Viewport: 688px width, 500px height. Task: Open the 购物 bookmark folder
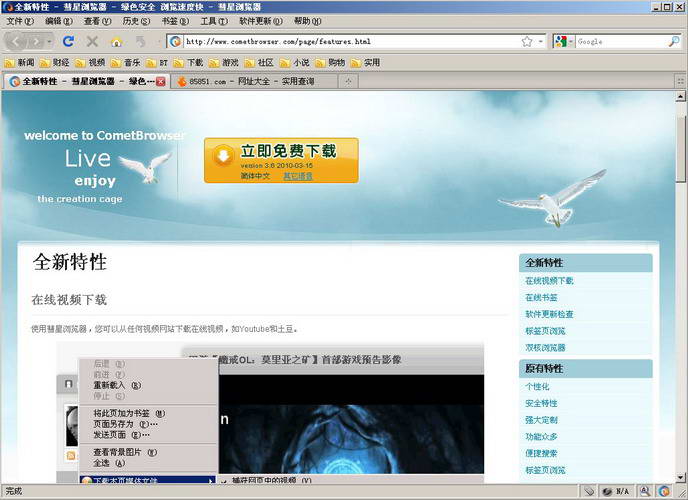pyautogui.click(x=330, y=63)
